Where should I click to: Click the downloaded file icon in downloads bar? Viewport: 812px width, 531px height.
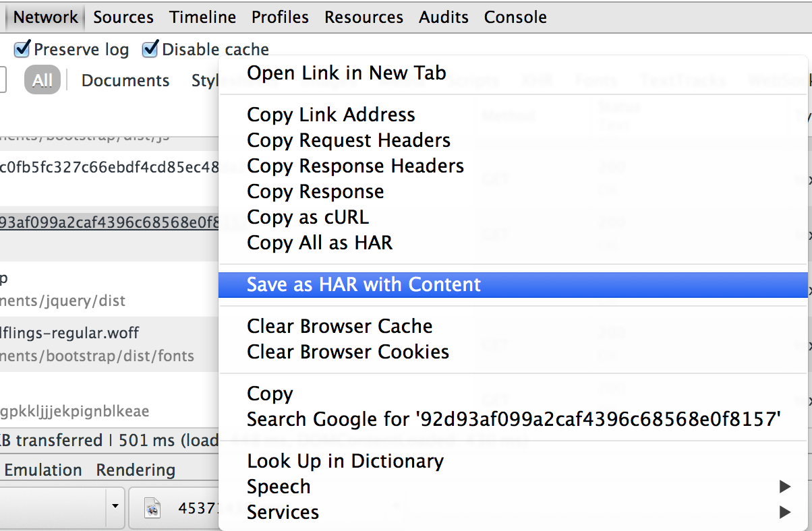(153, 507)
